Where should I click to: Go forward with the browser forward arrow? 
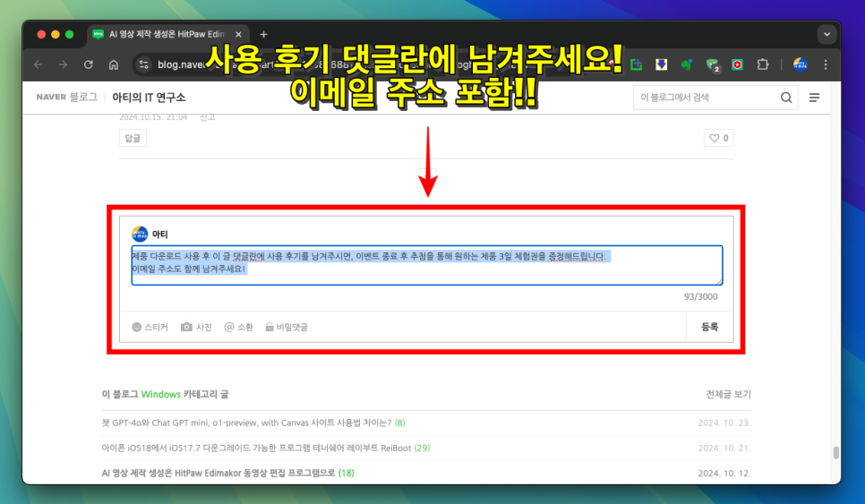(63, 64)
